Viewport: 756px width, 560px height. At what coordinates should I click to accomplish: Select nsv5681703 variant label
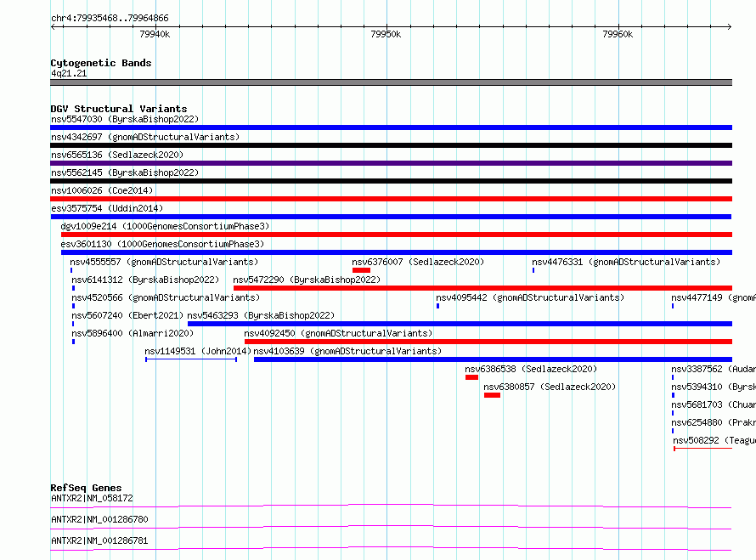pyautogui.click(x=714, y=404)
